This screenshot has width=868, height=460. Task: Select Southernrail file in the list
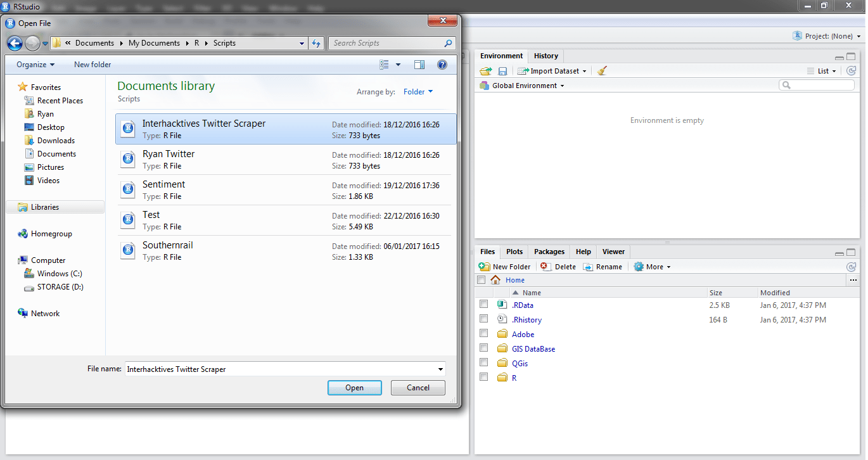284,251
